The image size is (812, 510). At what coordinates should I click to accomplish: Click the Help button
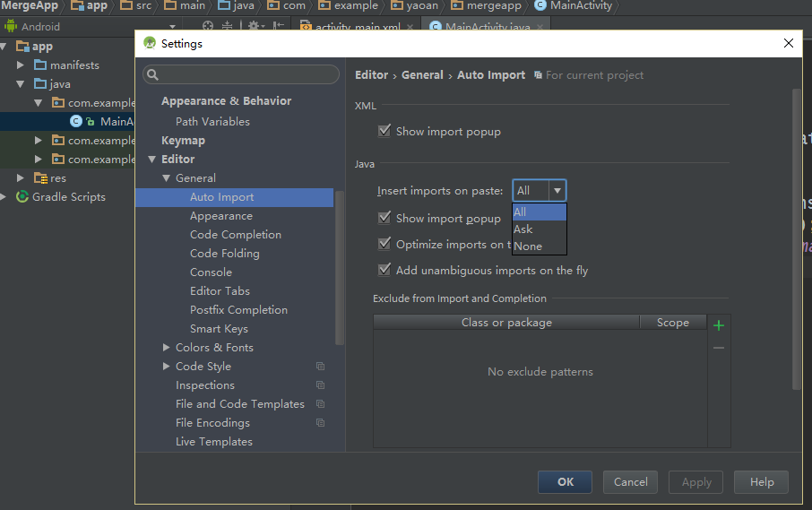(x=761, y=482)
